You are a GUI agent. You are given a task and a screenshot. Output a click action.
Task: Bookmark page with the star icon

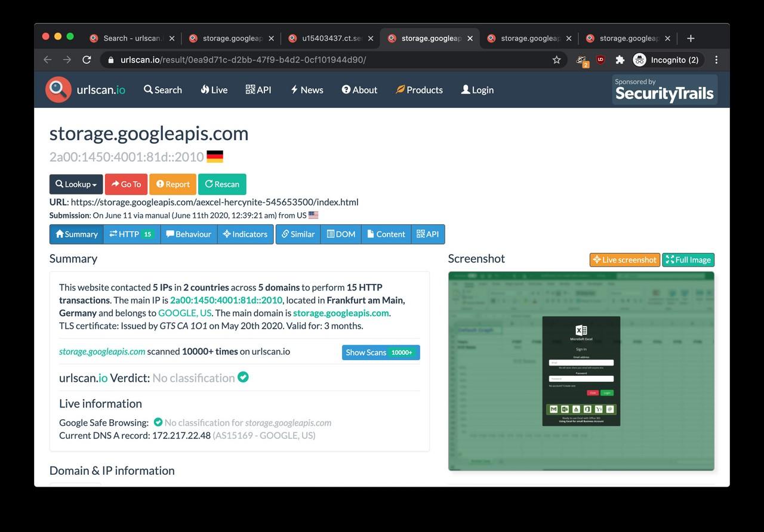pos(556,60)
